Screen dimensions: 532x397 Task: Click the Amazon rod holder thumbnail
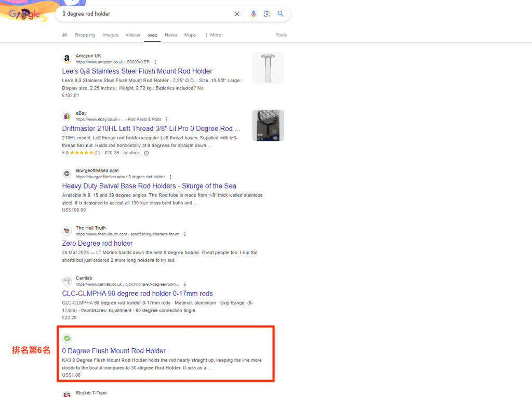pyautogui.click(x=268, y=68)
